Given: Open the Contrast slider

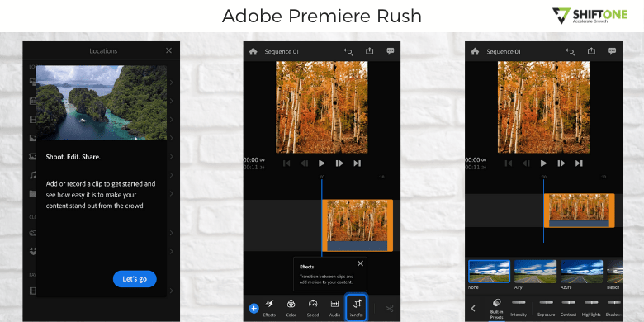Looking at the screenshot, I should 568,308.
